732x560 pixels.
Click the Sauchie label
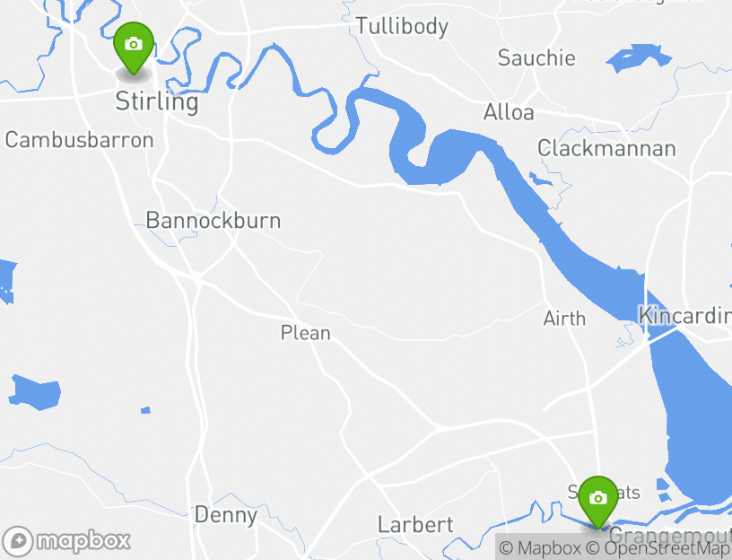tap(536, 58)
